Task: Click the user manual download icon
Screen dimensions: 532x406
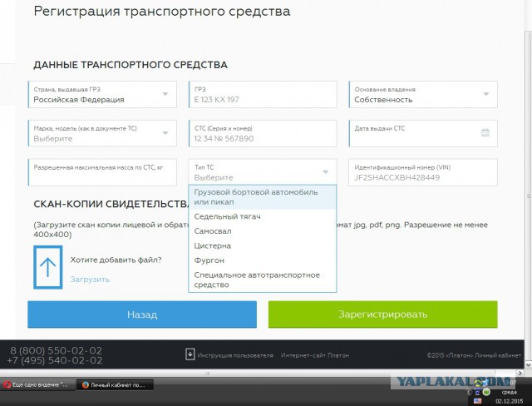Action: pos(190,354)
